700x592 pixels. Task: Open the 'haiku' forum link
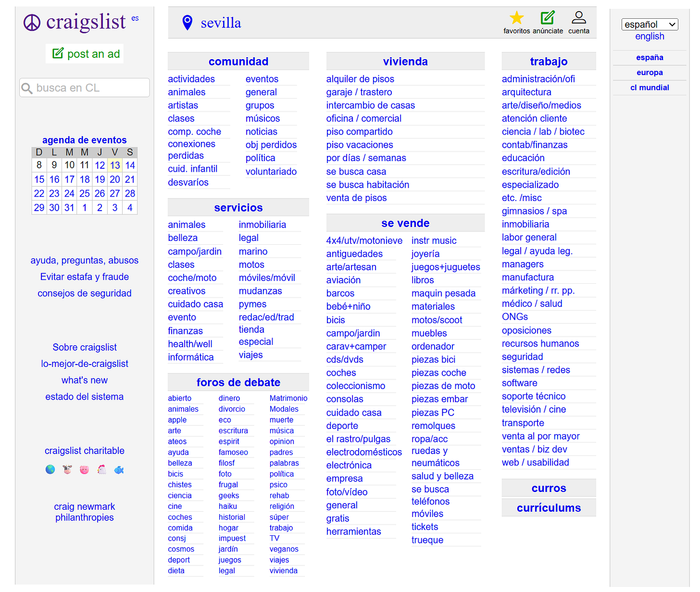[x=228, y=506]
